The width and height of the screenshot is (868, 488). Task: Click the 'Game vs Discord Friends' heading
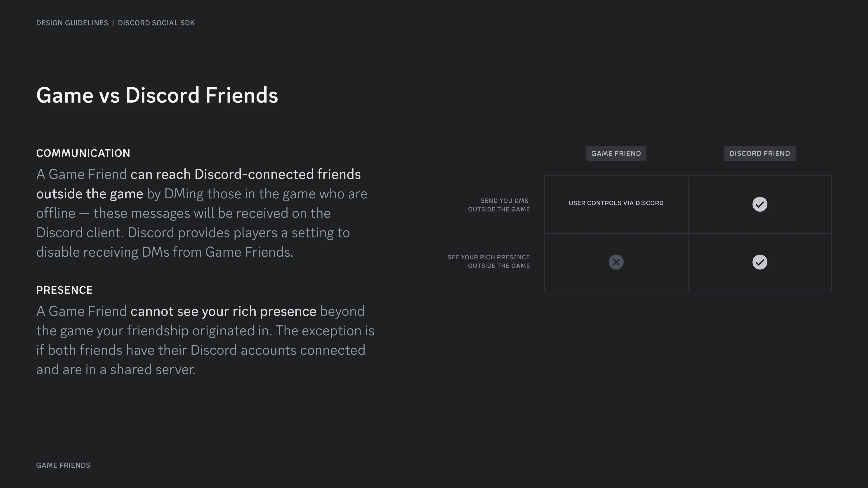click(157, 95)
